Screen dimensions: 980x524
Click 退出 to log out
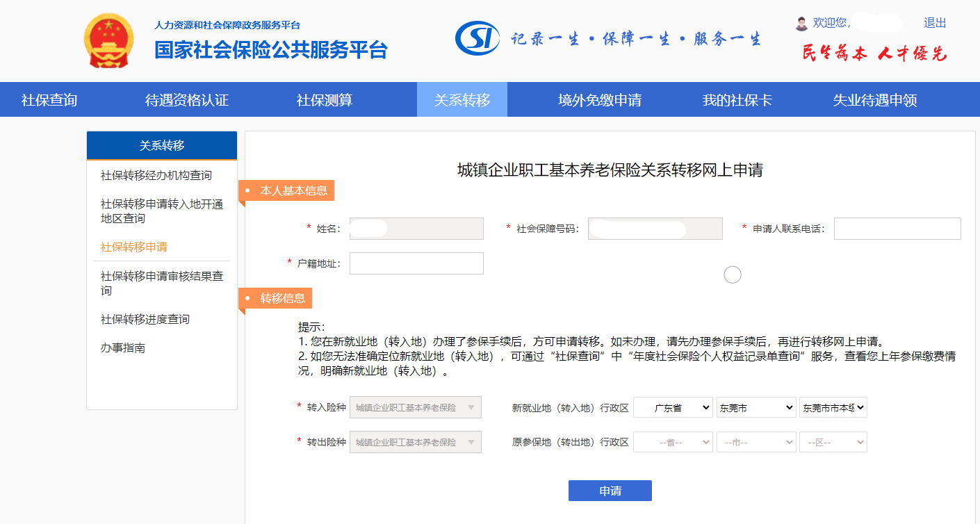pos(935,23)
